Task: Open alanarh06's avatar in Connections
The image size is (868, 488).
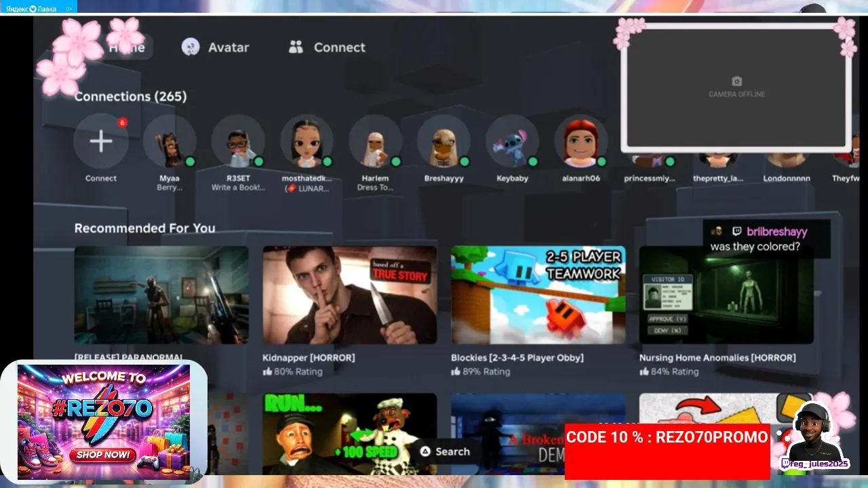Action: pos(581,141)
